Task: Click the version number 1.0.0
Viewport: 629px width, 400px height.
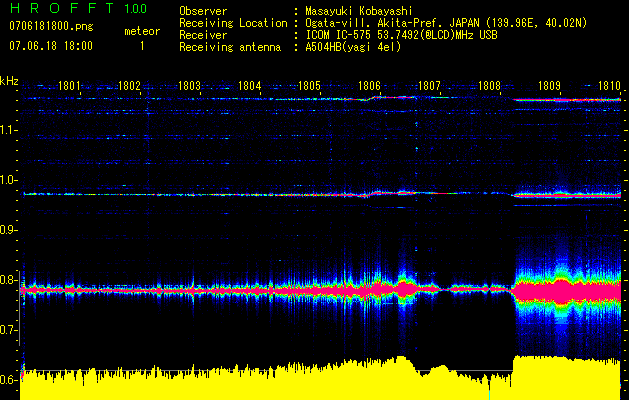Action: pyautogui.click(x=135, y=8)
